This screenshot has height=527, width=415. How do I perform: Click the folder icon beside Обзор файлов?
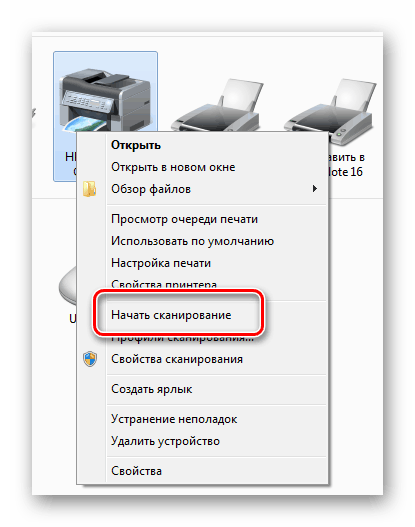89,189
